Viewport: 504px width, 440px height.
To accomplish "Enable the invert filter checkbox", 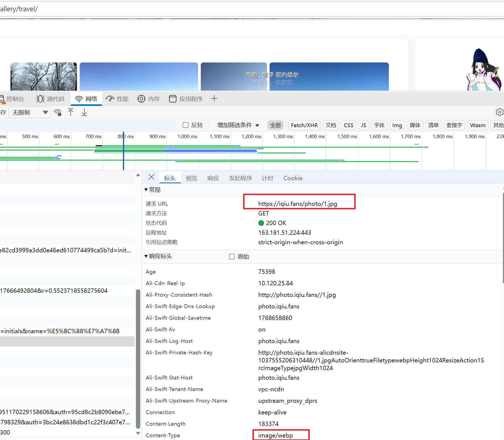I will pyautogui.click(x=186, y=125).
